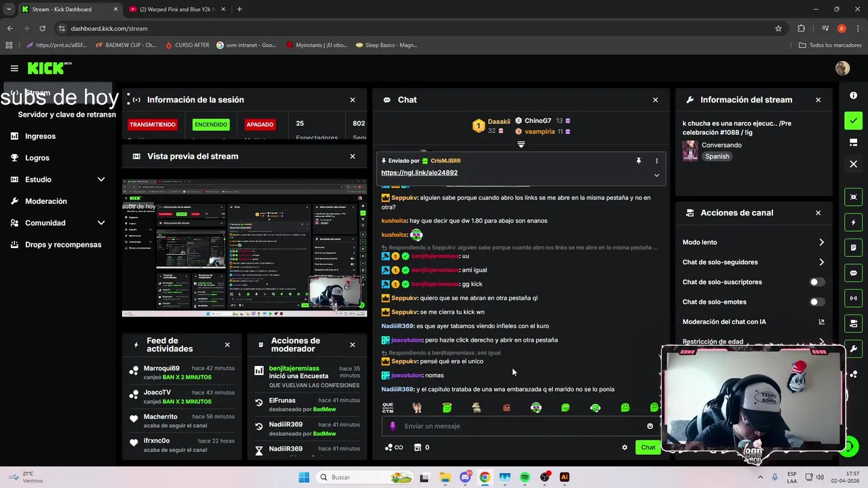
Task: Open chat settings gear icon
Action: pos(625,447)
